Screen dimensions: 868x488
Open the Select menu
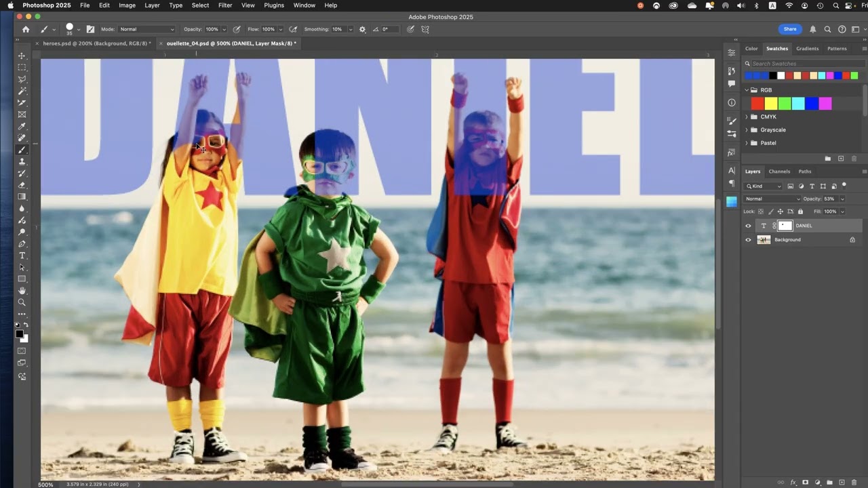200,5
